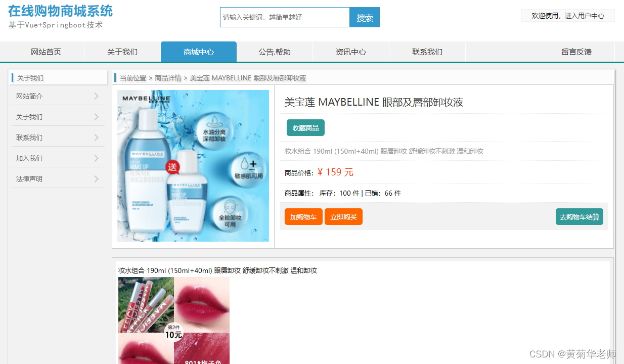Open the 留言反馈 navigation tab

(576, 52)
